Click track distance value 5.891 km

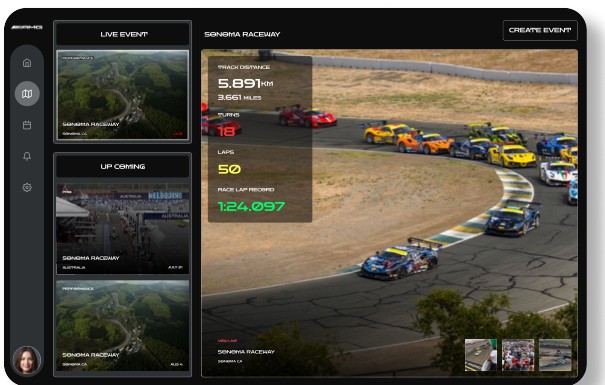[x=245, y=83]
